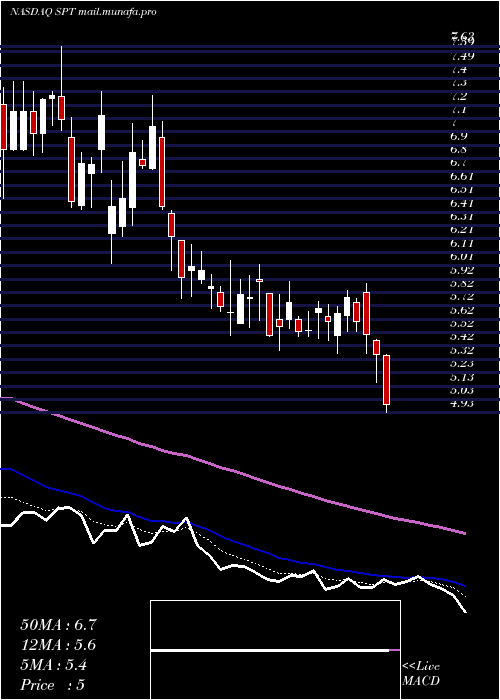
Task: Click the 5.13 price axis label
Action: [x=462, y=377]
